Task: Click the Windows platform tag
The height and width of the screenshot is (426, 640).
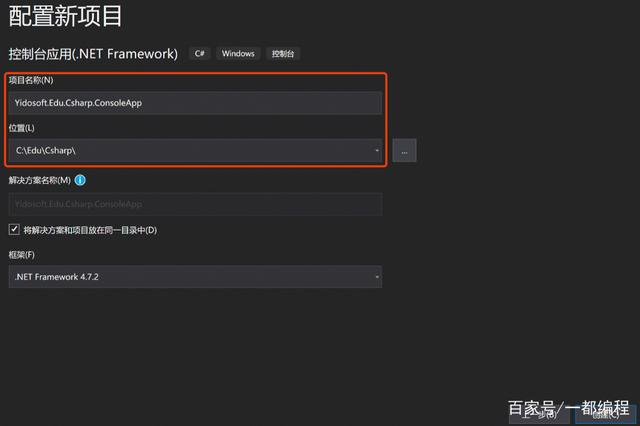Action: coord(238,53)
